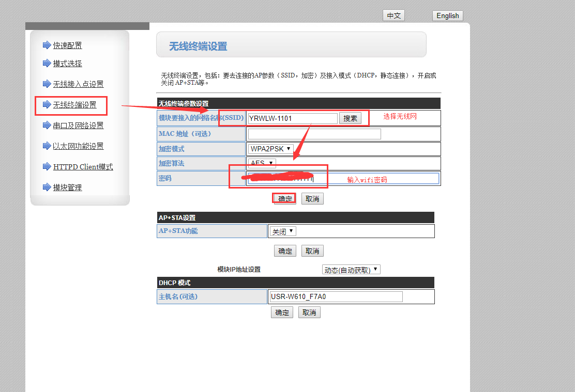575x392 pixels.
Task: Click arrow icon beside 串口及网络设置
Action: 47,126
